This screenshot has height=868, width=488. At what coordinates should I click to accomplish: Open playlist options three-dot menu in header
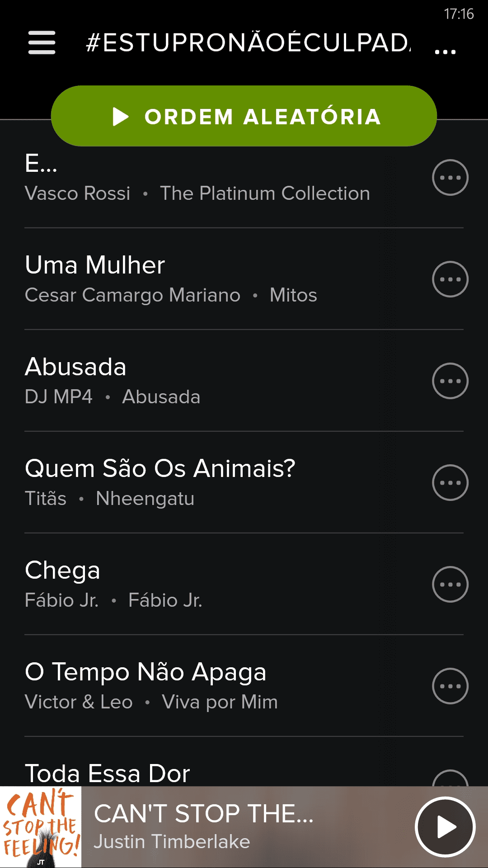click(x=445, y=51)
